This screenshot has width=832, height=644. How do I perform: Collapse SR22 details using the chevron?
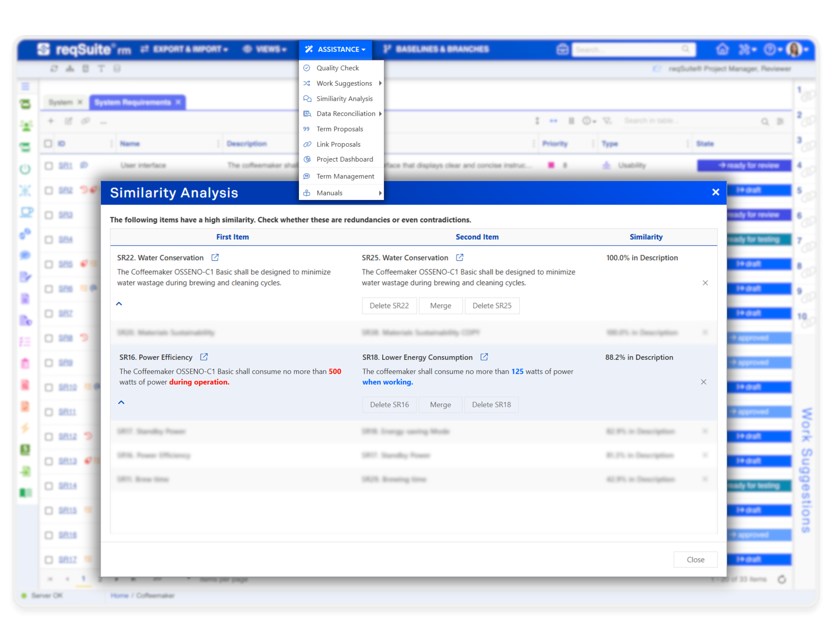(119, 303)
